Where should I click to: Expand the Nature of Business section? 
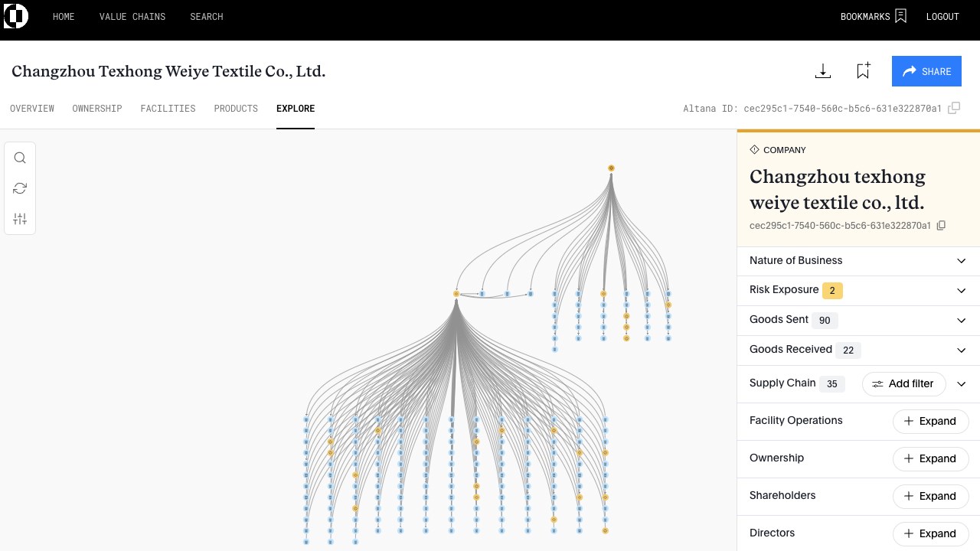(x=962, y=261)
